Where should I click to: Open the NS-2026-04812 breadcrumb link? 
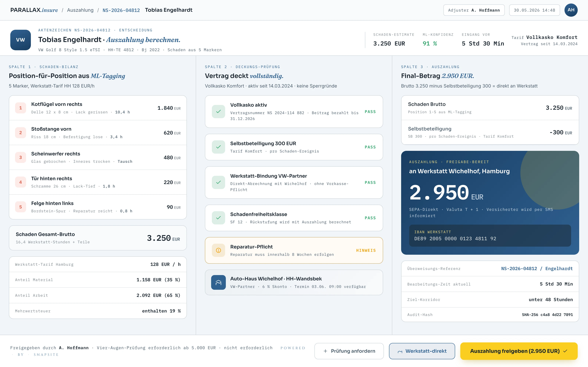[x=121, y=10]
